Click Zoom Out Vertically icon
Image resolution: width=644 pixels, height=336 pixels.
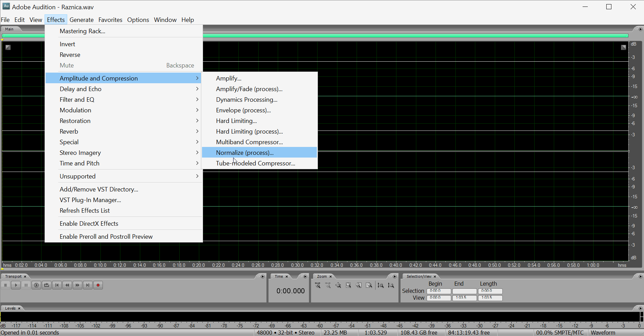tap(391, 285)
